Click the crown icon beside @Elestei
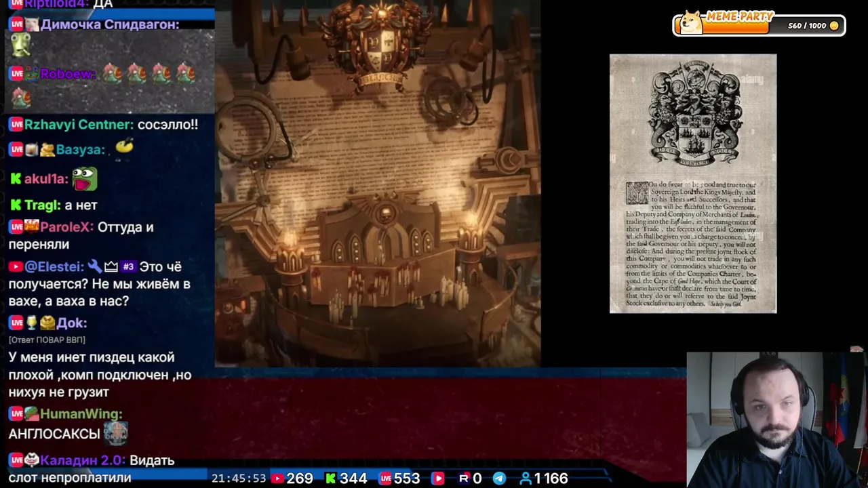The image size is (868, 488). pos(111,266)
